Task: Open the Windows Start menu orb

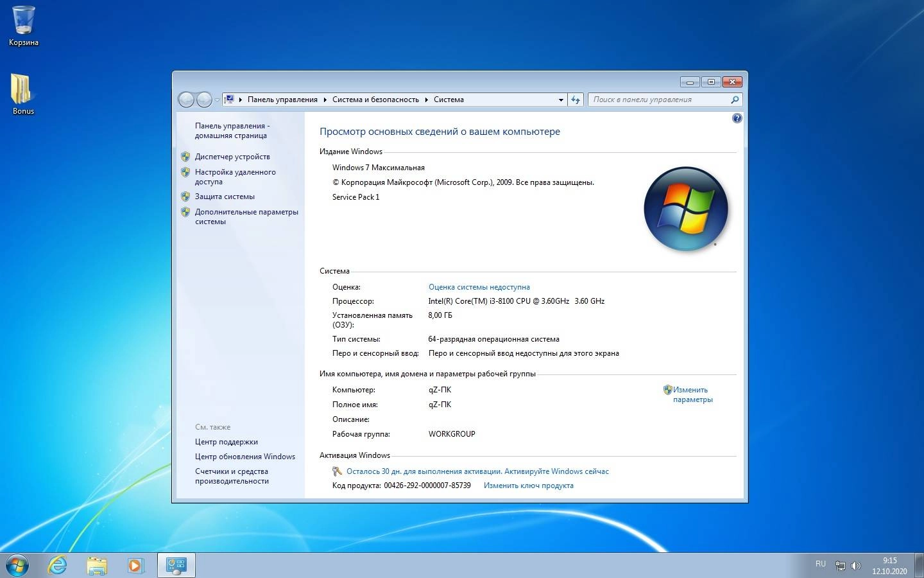Action: 17,565
